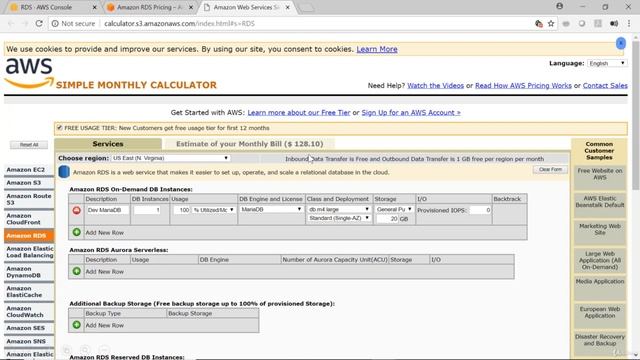Add new row under On-Demand DB Instances
Viewport: 640px width, 360px height.
click(76, 232)
